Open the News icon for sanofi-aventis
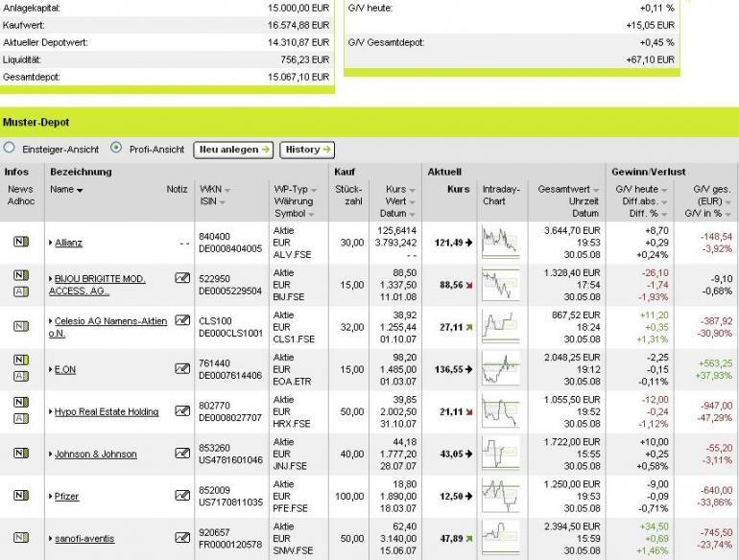 (x=21, y=537)
